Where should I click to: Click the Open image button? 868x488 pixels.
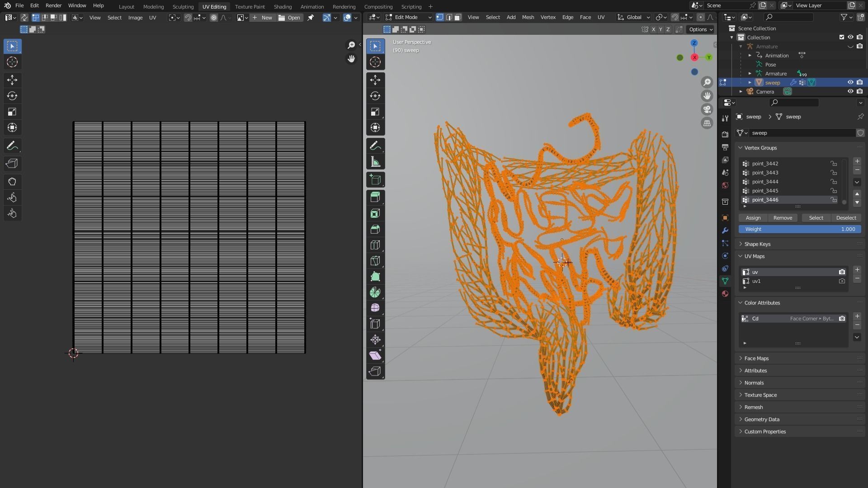click(x=289, y=18)
